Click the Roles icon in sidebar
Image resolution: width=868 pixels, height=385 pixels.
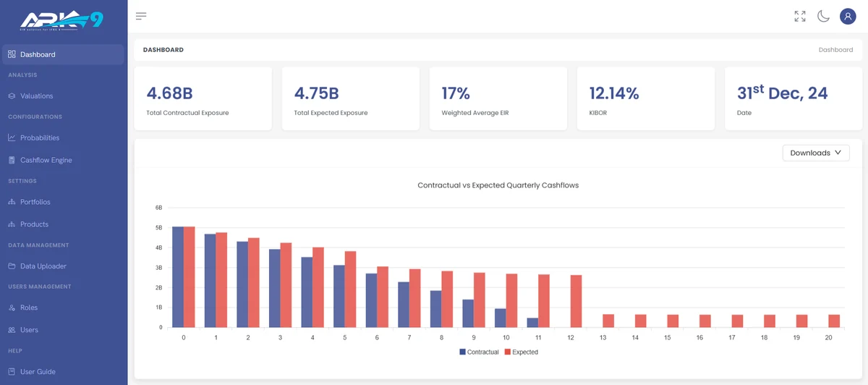pyautogui.click(x=12, y=308)
